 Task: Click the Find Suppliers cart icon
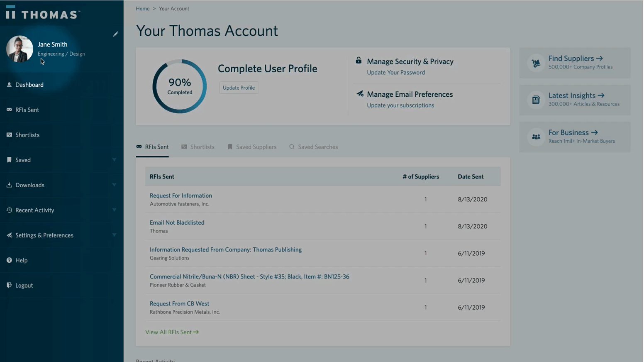tap(536, 63)
